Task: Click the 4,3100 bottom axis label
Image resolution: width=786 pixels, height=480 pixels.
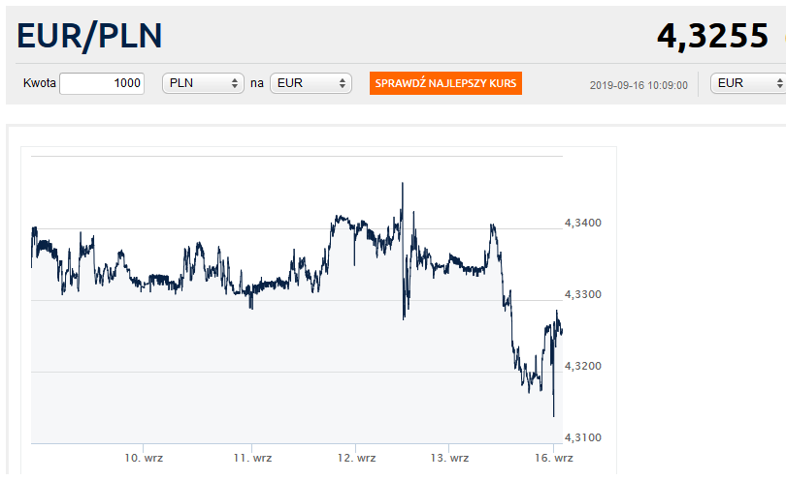Action: tap(583, 438)
